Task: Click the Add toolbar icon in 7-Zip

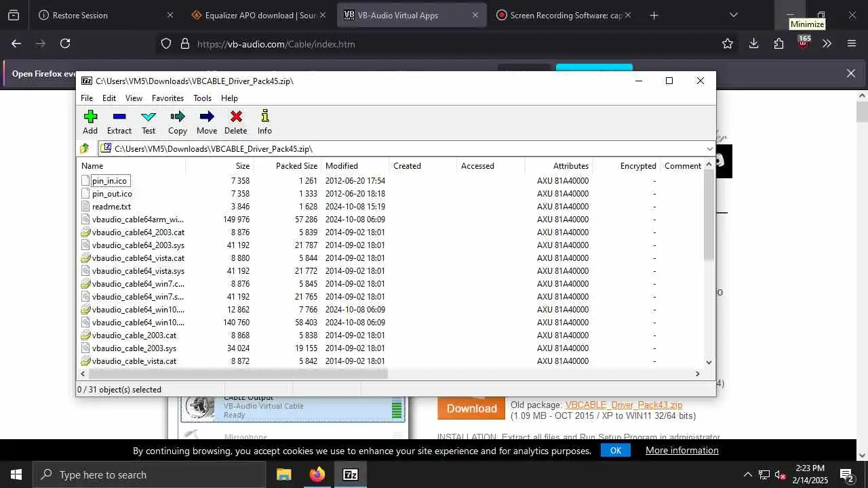Action: 90,117
